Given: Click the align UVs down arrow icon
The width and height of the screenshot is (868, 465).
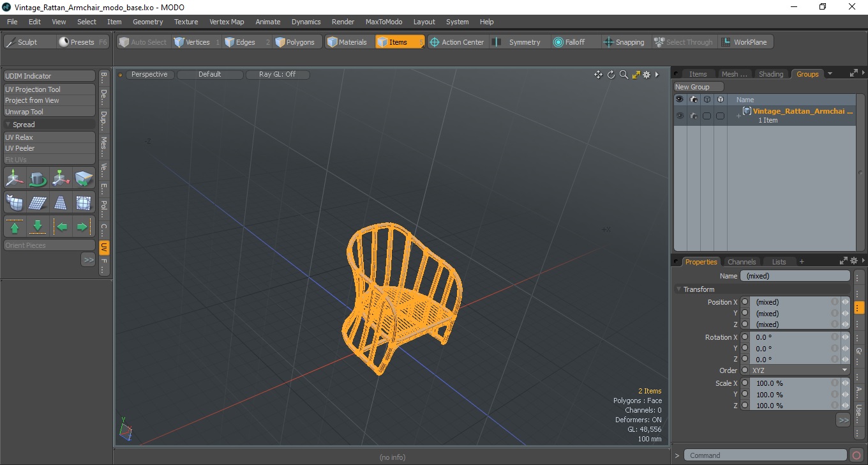Looking at the screenshot, I should pos(38,227).
